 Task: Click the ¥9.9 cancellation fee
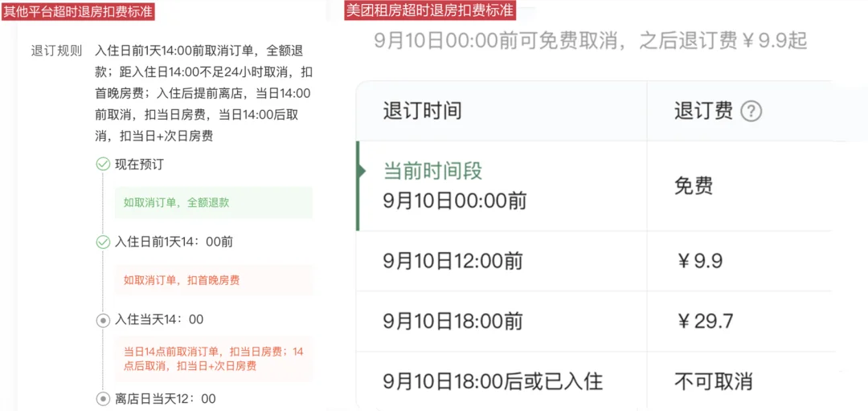(698, 261)
